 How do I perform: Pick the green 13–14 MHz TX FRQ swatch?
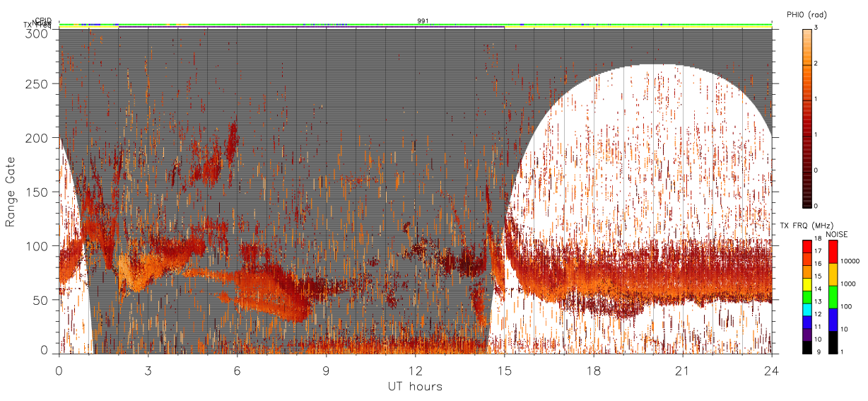point(807,296)
